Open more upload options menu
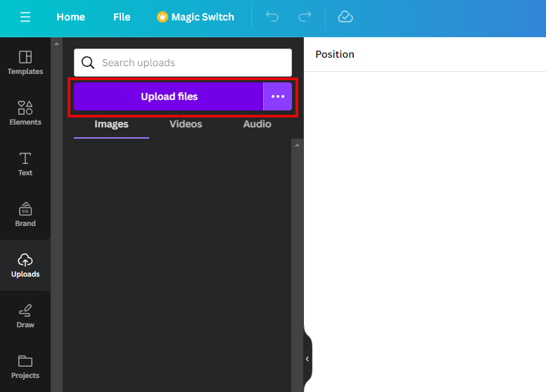 (277, 96)
